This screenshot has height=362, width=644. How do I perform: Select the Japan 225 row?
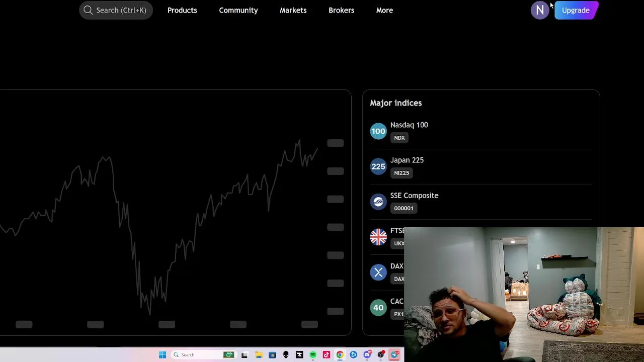click(x=481, y=166)
